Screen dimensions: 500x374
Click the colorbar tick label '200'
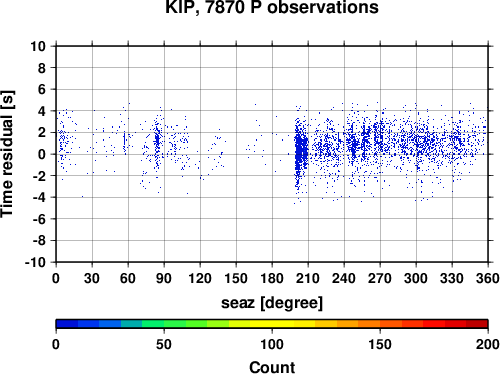[x=488, y=344]
